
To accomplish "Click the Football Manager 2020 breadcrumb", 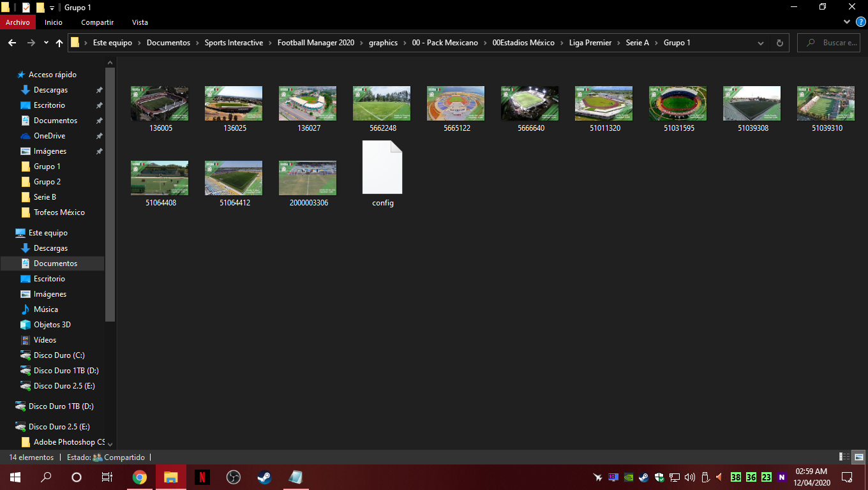I will 315,43.
